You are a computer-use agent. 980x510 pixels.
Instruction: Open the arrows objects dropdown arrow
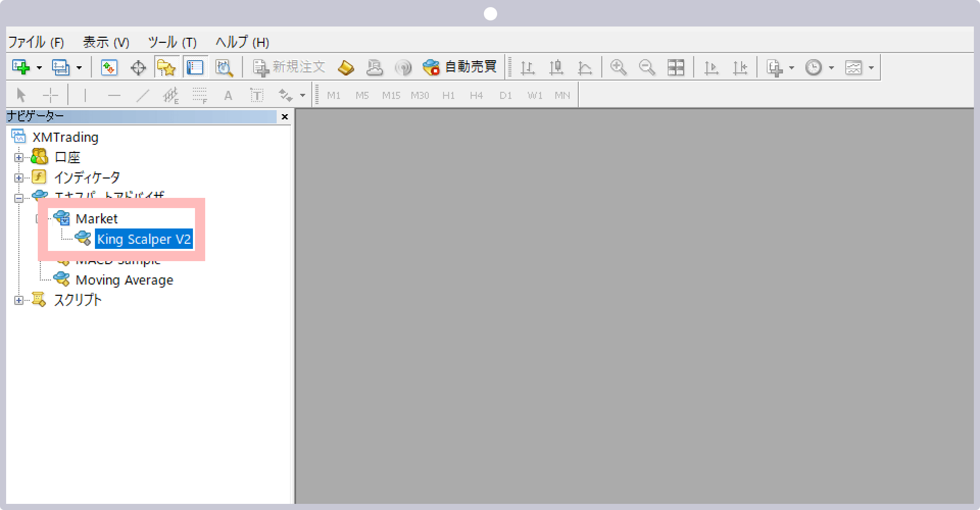coord(303,95)
